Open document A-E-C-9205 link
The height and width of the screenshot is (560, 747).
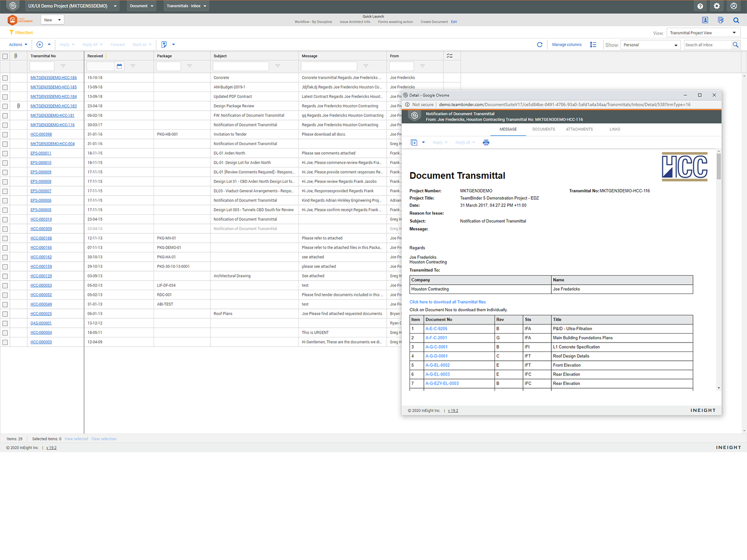(436, 329)
